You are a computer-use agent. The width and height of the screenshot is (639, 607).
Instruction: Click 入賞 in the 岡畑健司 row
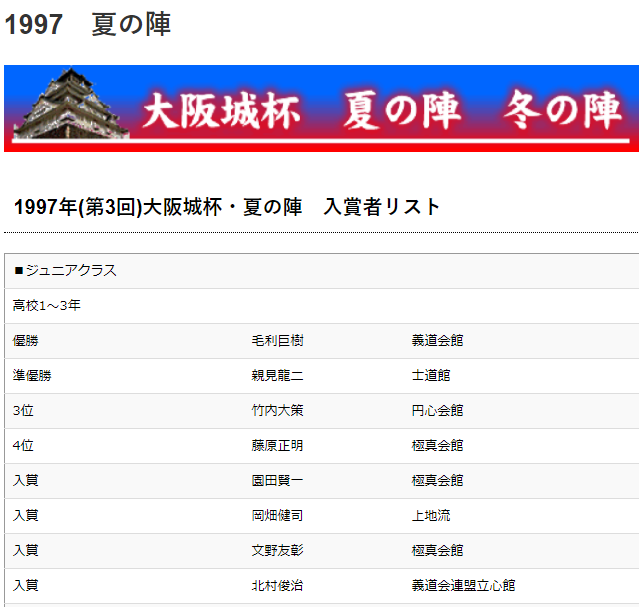pyautogui.click(x=25, y=516)
